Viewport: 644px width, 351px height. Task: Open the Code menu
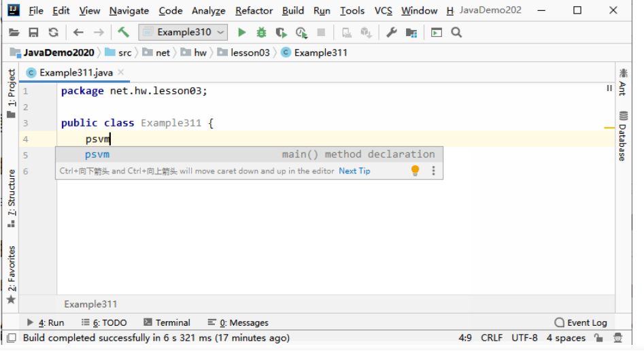[171, 11]
